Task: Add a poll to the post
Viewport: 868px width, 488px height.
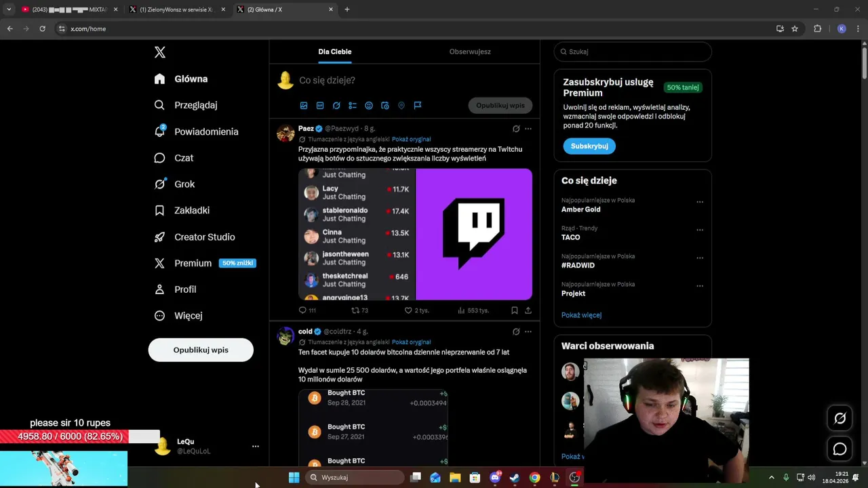Action: coord(353,106)
